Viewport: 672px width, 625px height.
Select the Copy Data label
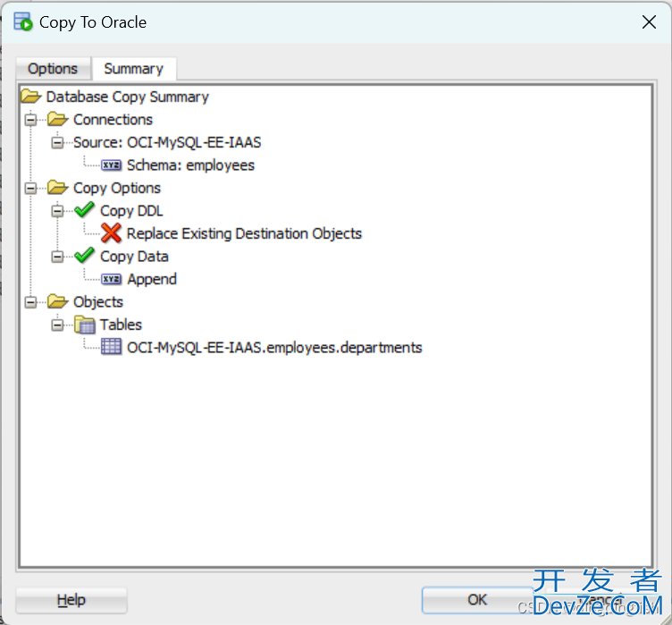coord(134,257)
